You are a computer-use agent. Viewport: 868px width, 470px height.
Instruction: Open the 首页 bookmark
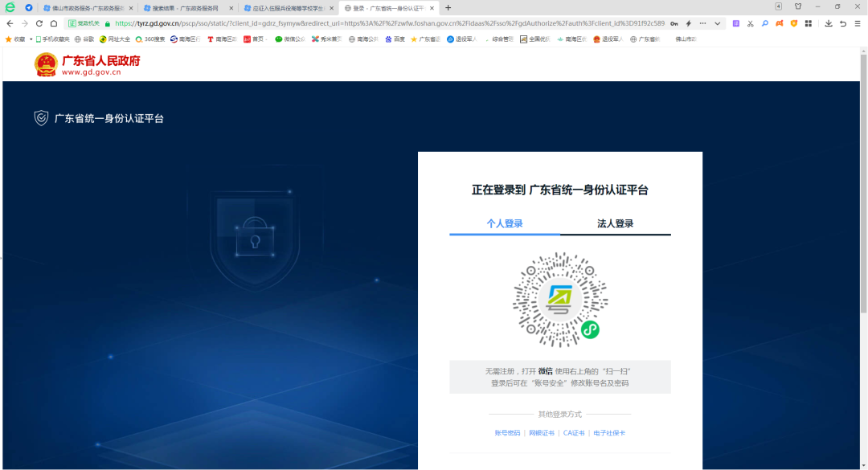pos(256,39)
